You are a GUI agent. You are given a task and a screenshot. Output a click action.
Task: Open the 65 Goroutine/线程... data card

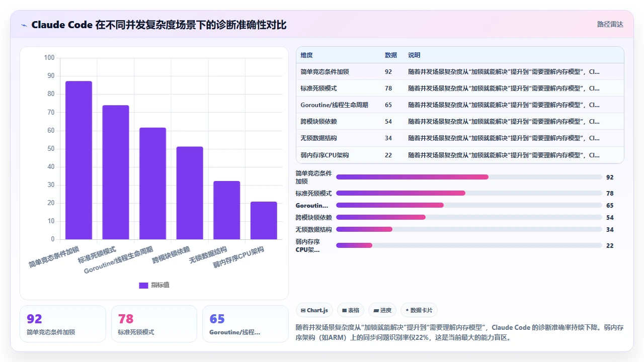tap(246, 324)
